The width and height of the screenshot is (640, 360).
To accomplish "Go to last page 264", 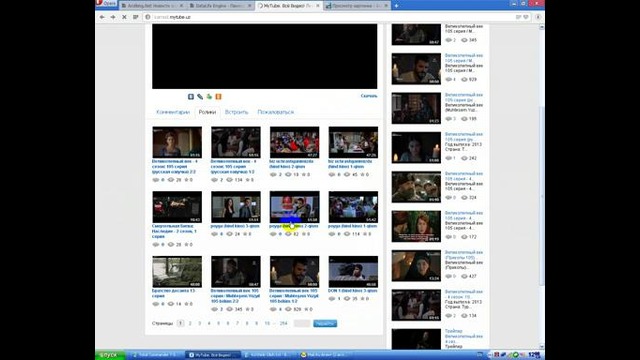I will (283, 323).
